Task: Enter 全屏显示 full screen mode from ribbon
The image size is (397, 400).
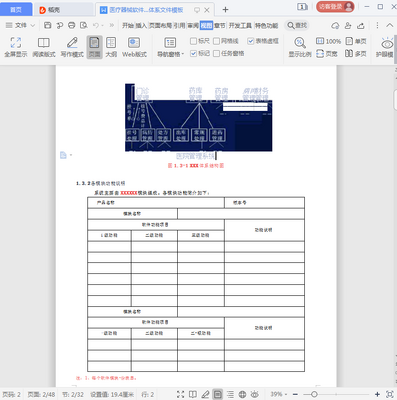Action: (16, 47)
